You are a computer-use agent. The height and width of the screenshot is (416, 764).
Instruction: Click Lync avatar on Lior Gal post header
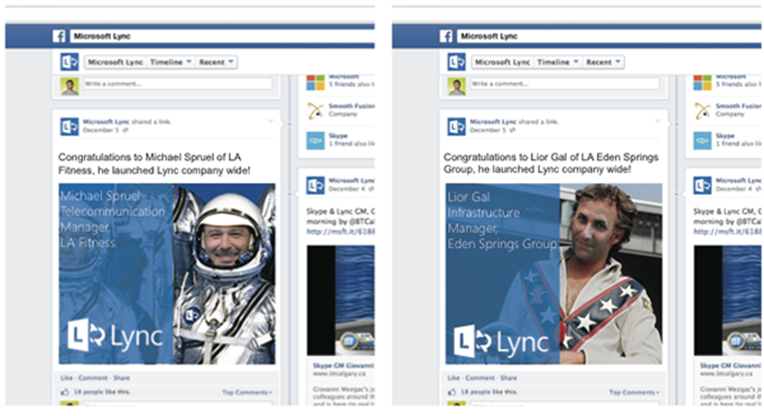click(x=457, y=127)
